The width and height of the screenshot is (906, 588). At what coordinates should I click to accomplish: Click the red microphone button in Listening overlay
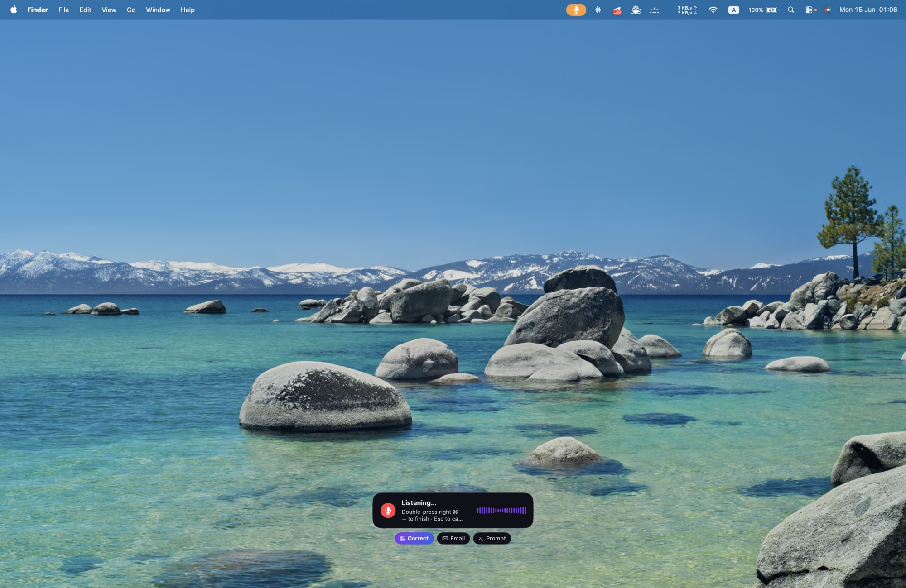(x=388, y=510)
